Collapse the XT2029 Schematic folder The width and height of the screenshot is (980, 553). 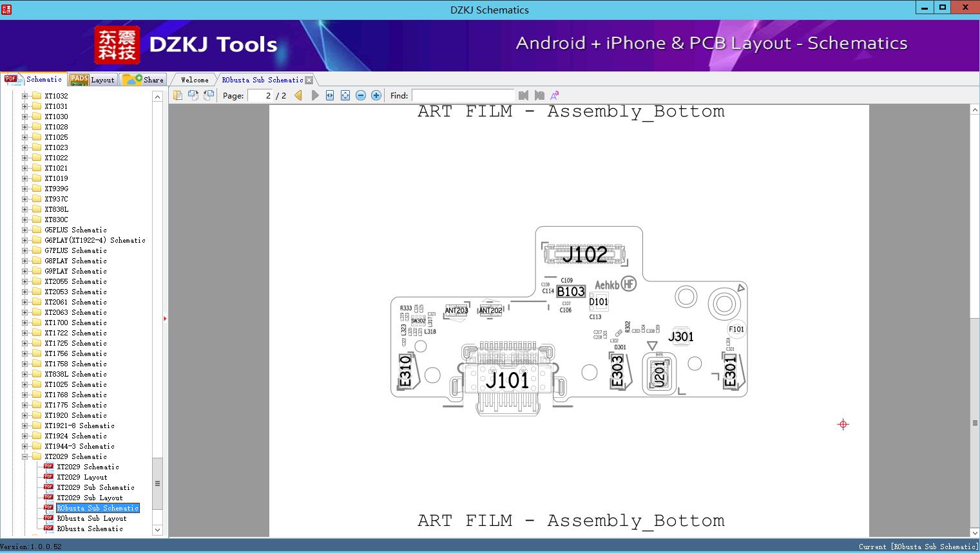click(25, 456)
